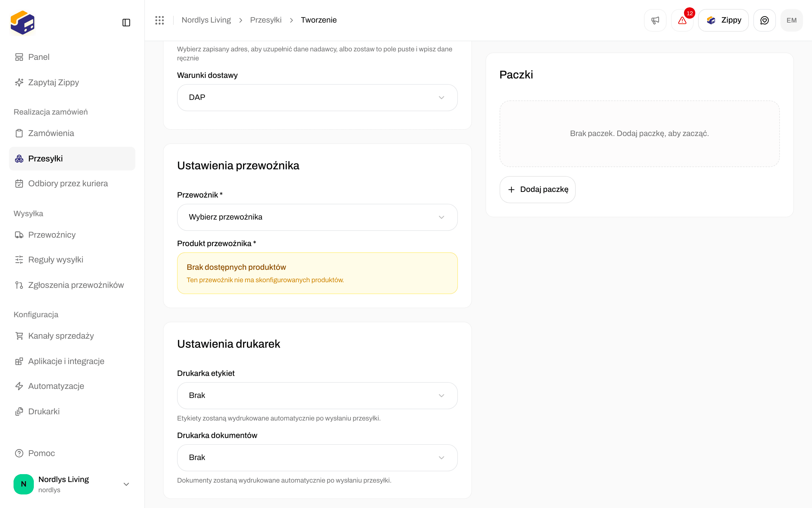
Task: Click the empty Brak paczek placeholder
Action: pos(639,134)
